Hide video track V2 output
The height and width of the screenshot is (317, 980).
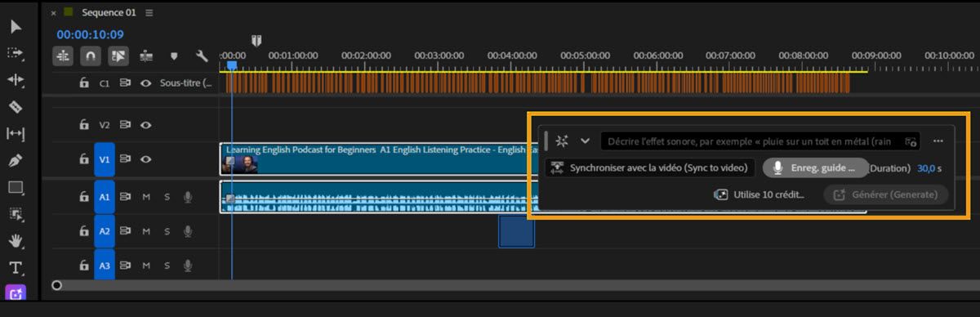(x=145, y=125)
